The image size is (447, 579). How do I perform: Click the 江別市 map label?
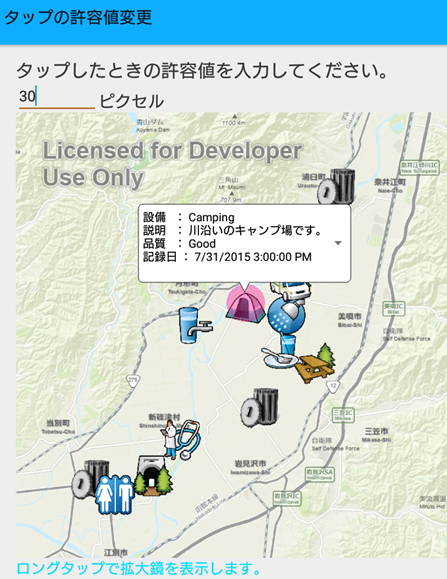click(x=116, y=553)
